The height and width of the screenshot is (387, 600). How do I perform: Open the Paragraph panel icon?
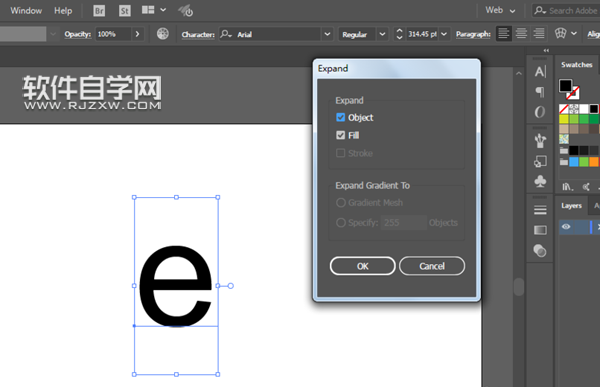(x=540, y=92)
